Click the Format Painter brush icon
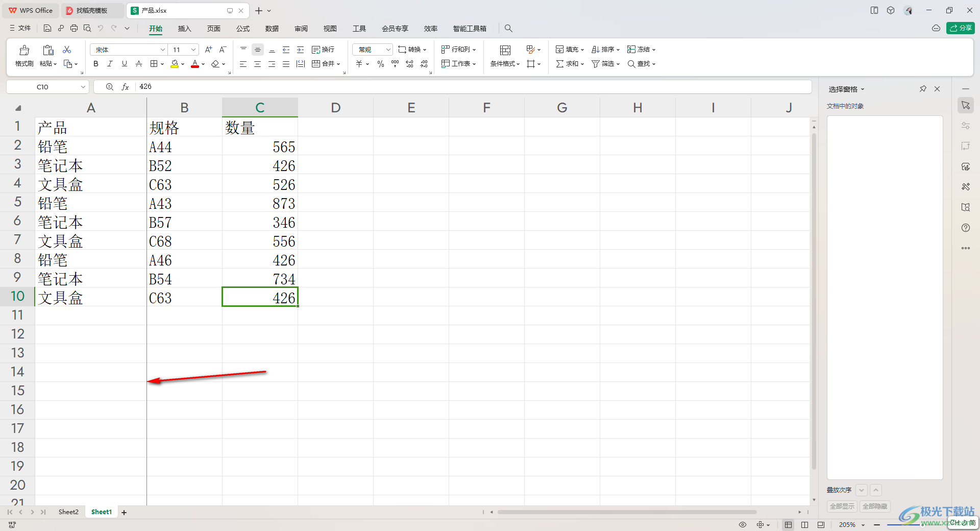This screenshot has width=980, height=531. coord(24,50)
